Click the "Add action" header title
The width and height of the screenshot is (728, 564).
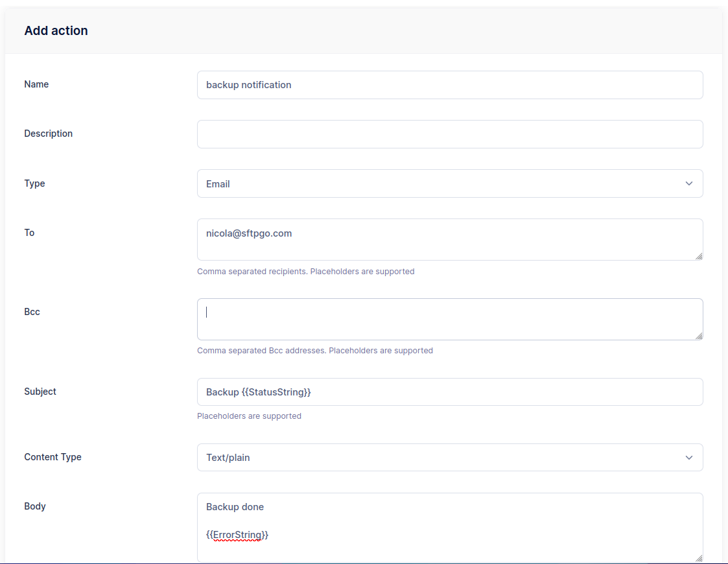click(56, 30)
